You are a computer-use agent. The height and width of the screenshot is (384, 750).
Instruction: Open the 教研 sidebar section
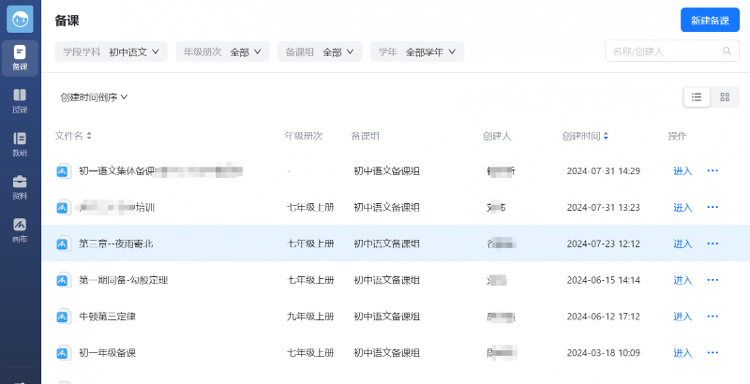click(20, 144)
